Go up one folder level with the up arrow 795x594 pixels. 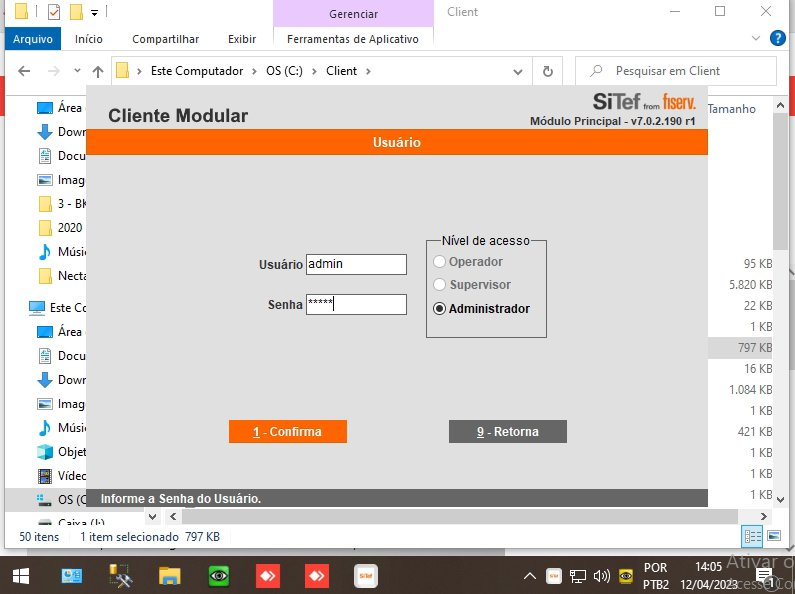(x=97, y=71)
